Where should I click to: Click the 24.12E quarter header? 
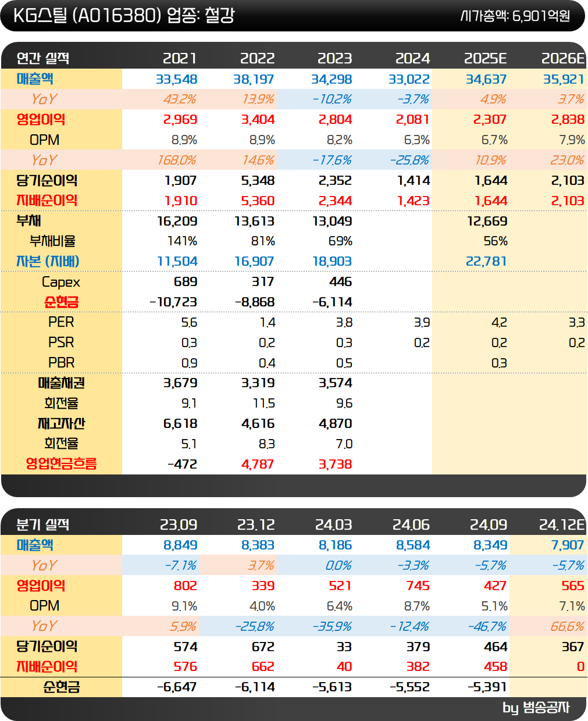click(562, 524)
